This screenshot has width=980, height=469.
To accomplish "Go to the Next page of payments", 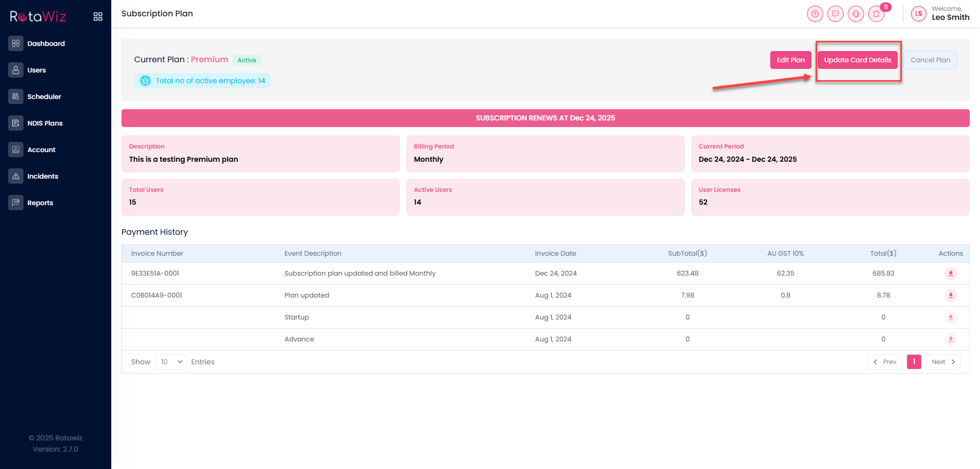I will 943,362.
